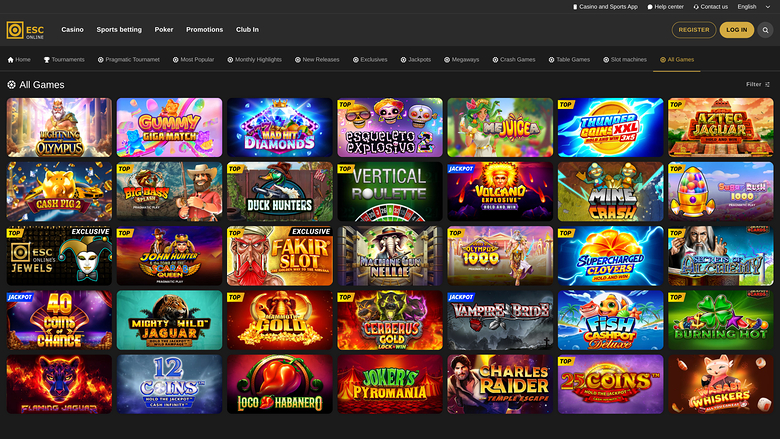
Task: Open the search magnifier icon
Action: (766, 30)
